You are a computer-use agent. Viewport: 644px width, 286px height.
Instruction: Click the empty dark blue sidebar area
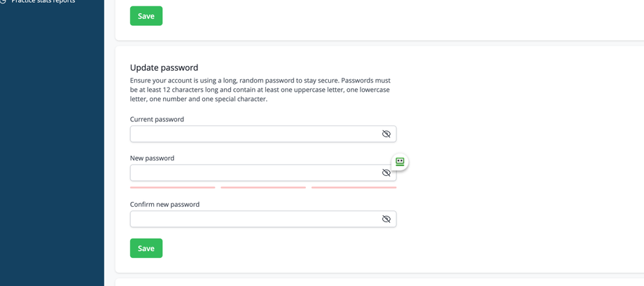tap(52, 154)
